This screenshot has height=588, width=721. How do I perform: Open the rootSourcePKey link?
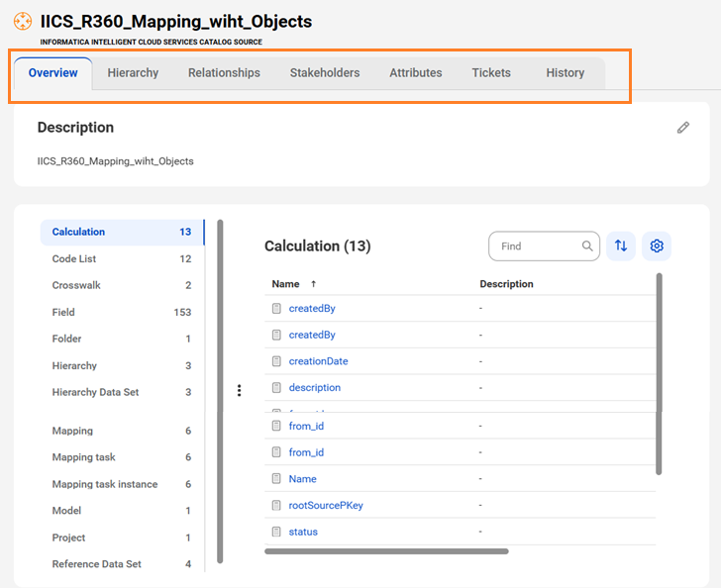coord(326,505)
